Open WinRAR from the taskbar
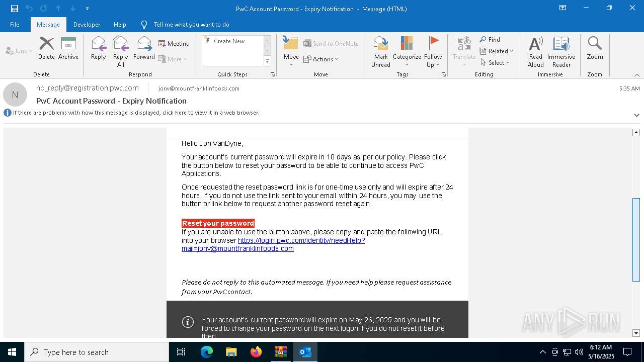Image resolution: width=644 pixels, height=362 pixels. coord(280,352)
